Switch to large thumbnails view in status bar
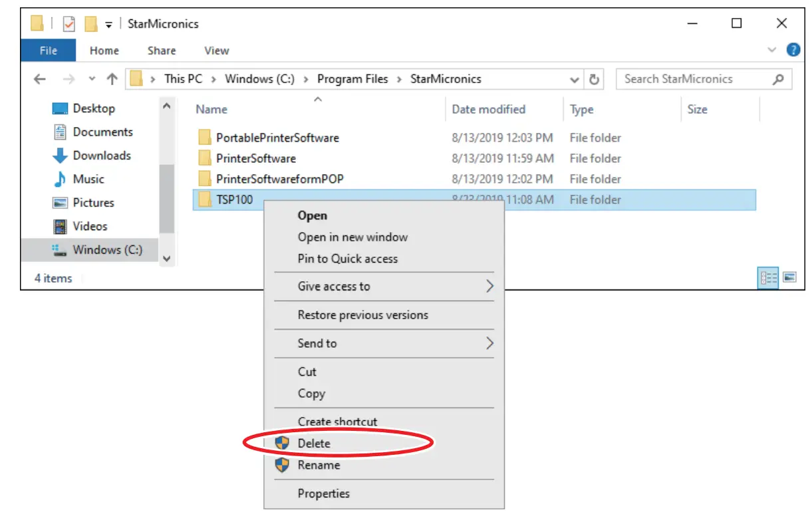Viewport: 812px width, 518px height. pyautogui.click(x=789, y=278)
